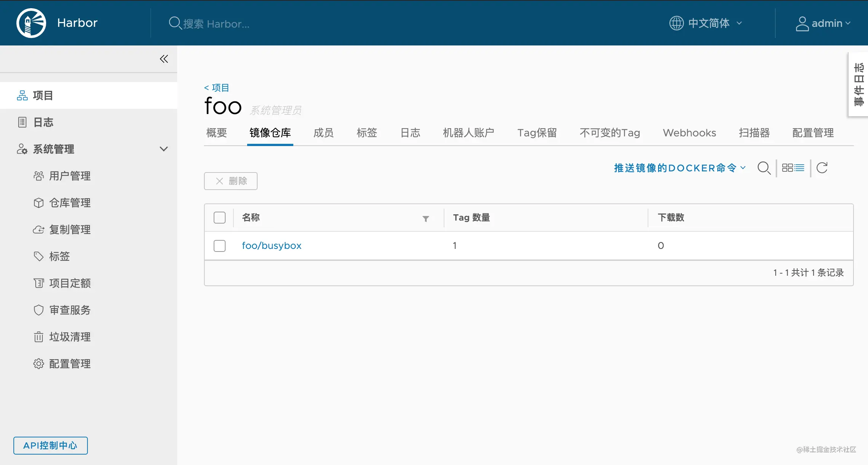868x465 pixels.
Task: Open the 不可变的Tag tab
Action: (x=610, y=133)
